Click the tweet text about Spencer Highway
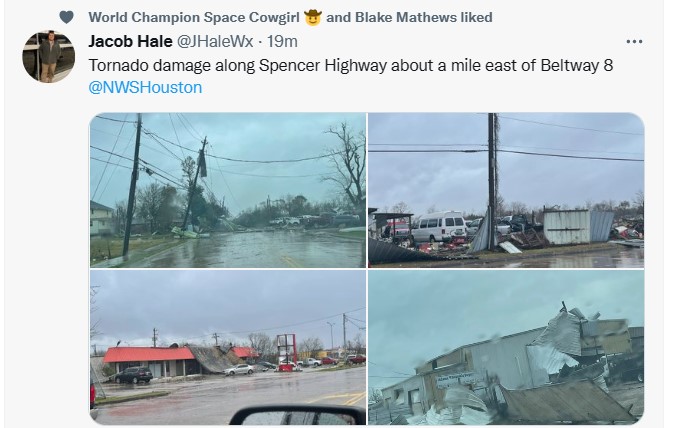 [x=350, y=66]
